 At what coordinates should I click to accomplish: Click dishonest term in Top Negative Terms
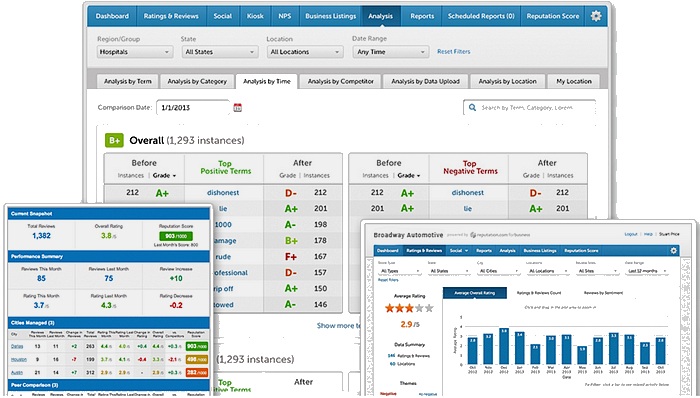[467, 193]
